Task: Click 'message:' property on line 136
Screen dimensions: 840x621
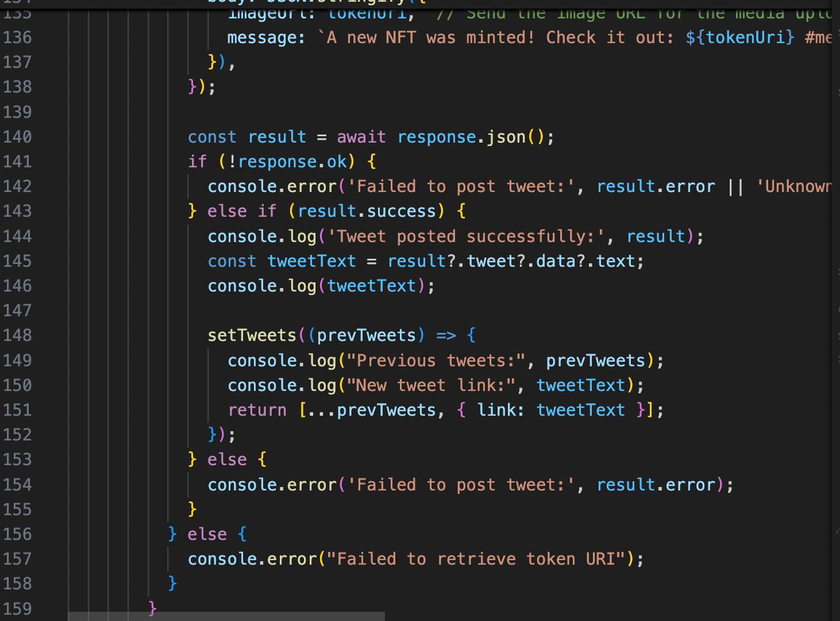Action: pos(267,37)
